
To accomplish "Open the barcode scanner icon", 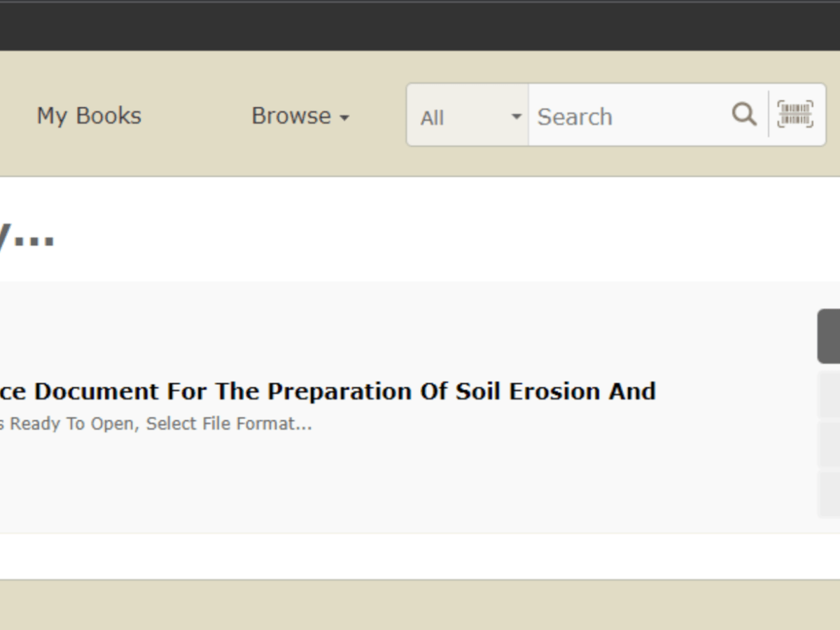I will point(795,114).
